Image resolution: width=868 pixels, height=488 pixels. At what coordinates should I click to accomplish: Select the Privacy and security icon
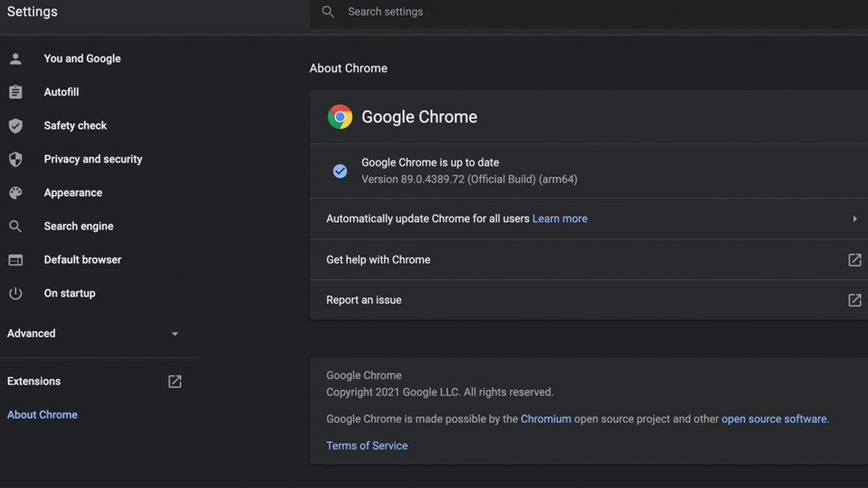tap(16, 159)
